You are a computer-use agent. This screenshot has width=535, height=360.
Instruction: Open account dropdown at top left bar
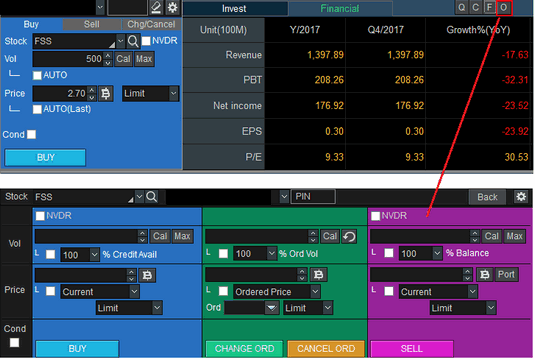100,8
